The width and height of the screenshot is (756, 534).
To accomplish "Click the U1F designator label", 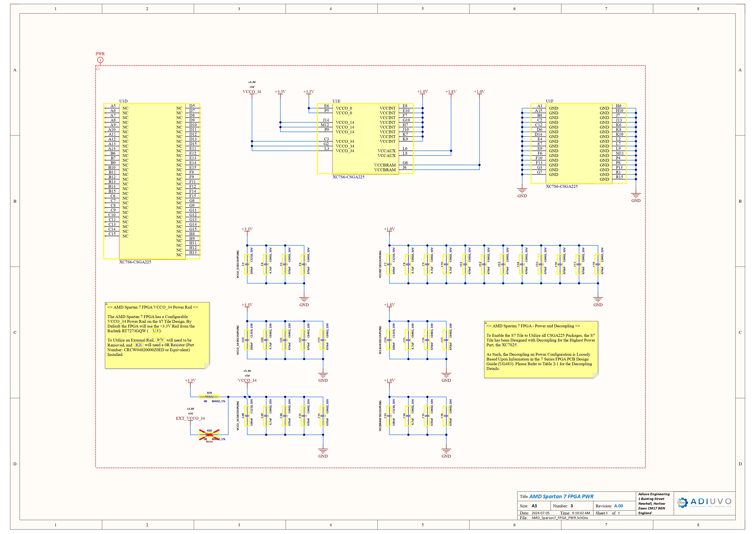I will 550,101.
